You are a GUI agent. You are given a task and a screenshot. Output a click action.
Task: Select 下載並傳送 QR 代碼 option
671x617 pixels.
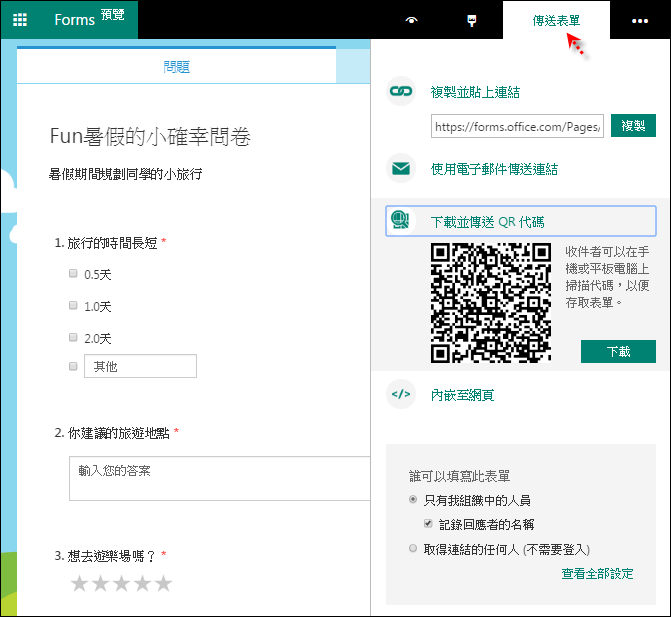pyautogui.click(x=521, y=221)
